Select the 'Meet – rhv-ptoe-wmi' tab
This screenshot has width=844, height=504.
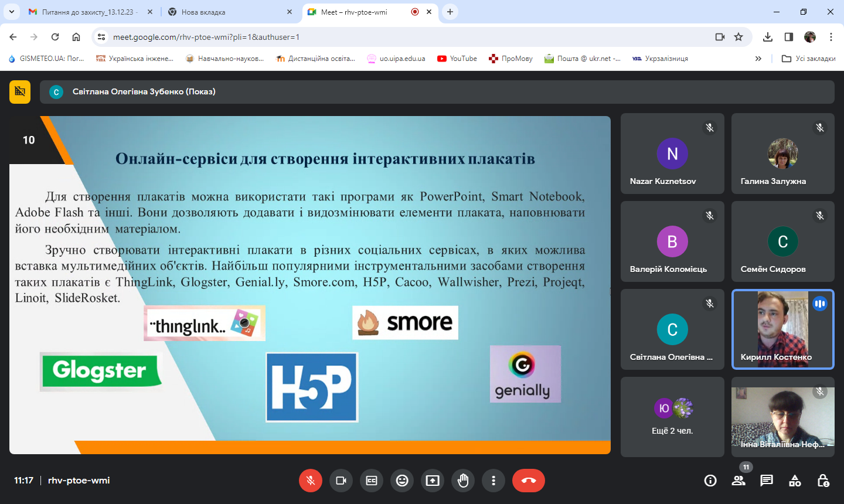[x=369, y=12]
